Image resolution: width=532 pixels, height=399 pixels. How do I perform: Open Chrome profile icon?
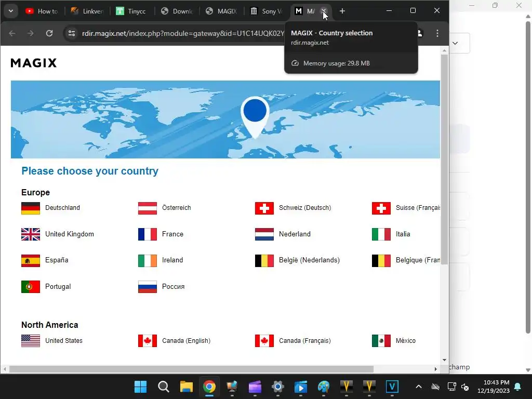[420, 33]
